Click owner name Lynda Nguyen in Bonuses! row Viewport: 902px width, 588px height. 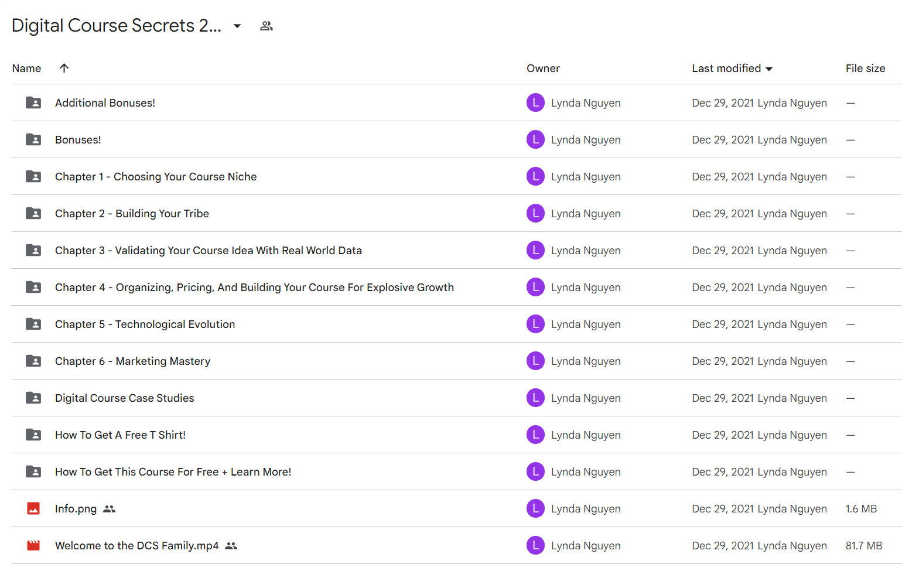coord(586,139)
